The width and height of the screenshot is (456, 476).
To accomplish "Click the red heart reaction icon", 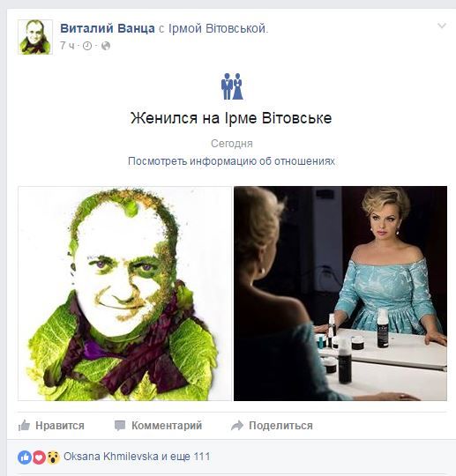I will point(39,457).
